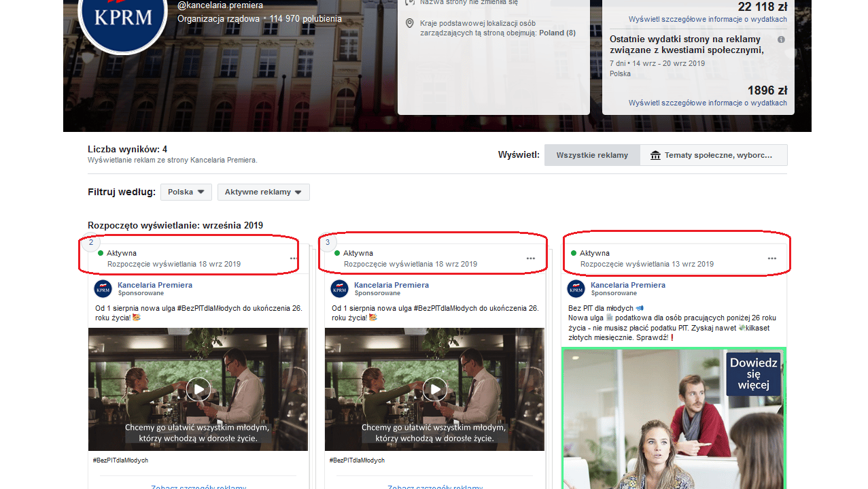Viewport: 868px width, 489px height.
Task: Click the Liczba wyników: 4 heading
Action: pos(127,150)
